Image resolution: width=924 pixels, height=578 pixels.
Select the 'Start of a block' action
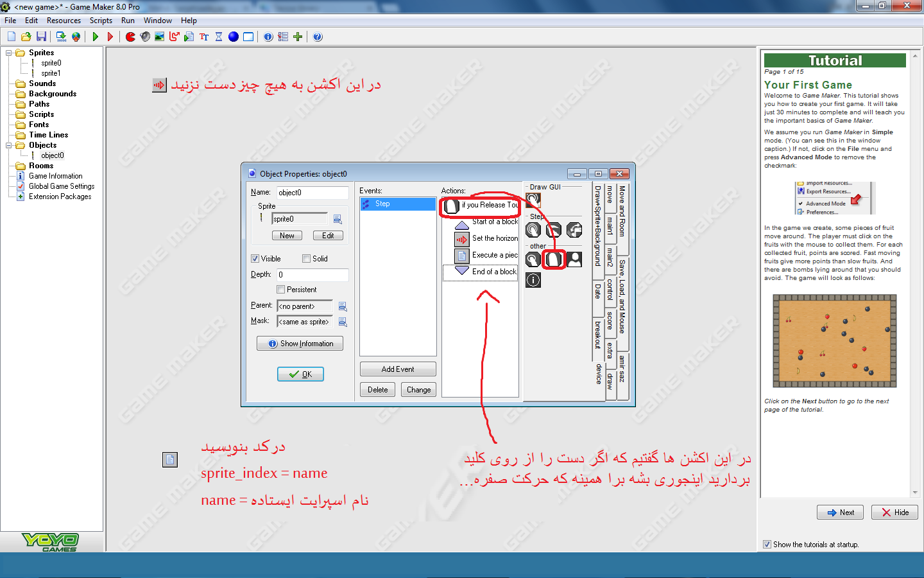coord(486,222)
